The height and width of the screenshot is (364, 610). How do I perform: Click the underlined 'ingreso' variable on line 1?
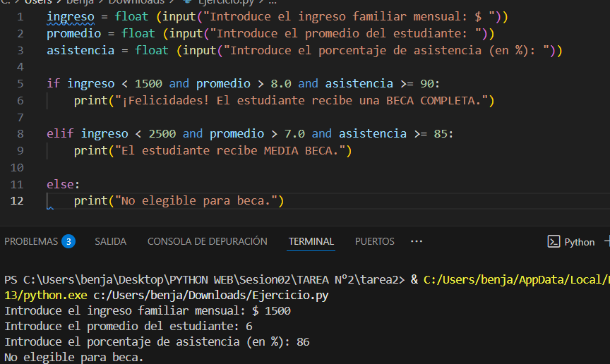coord(71,17)
